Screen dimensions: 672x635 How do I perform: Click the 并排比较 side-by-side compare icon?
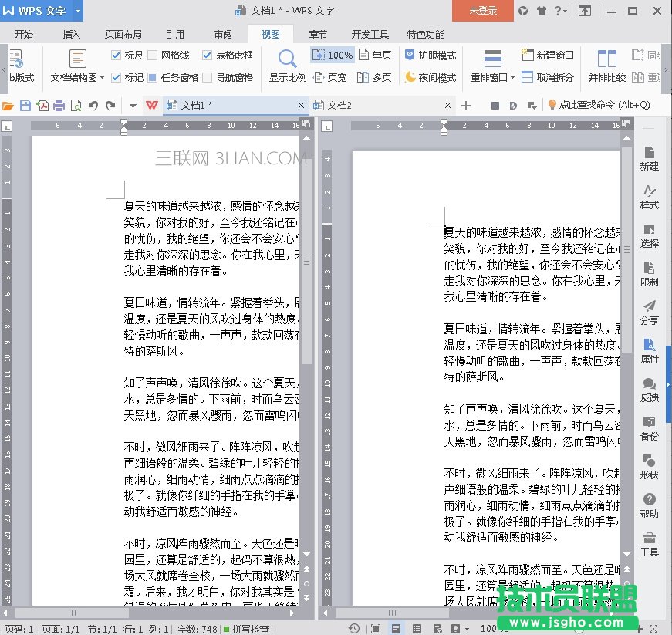[606, 59]
